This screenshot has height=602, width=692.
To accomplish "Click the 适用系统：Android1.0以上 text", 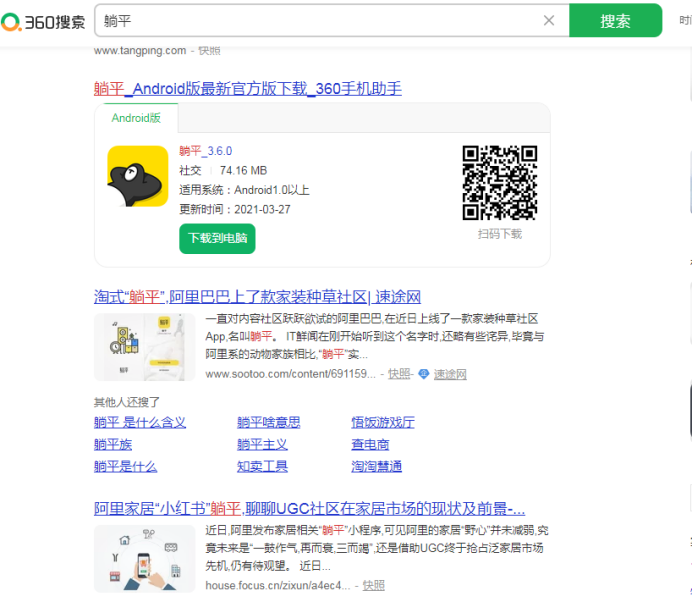I will [x=244, y=190].
